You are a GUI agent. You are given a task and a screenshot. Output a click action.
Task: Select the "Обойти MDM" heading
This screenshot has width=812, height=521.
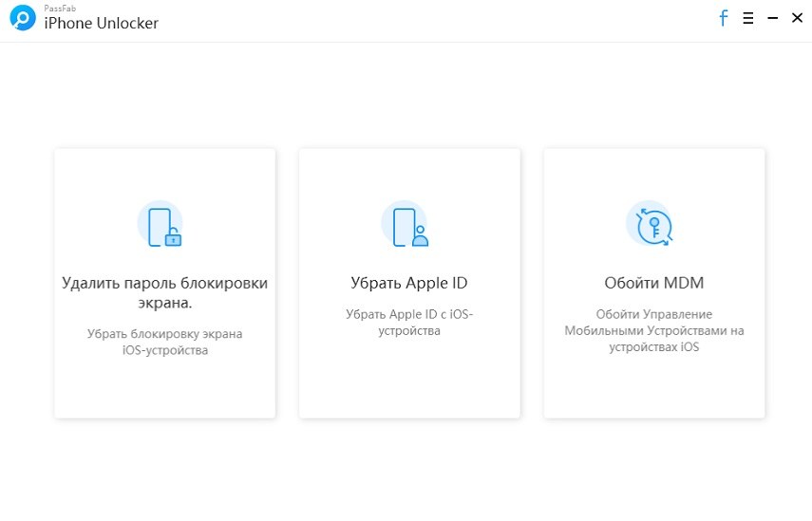point(653,283)
